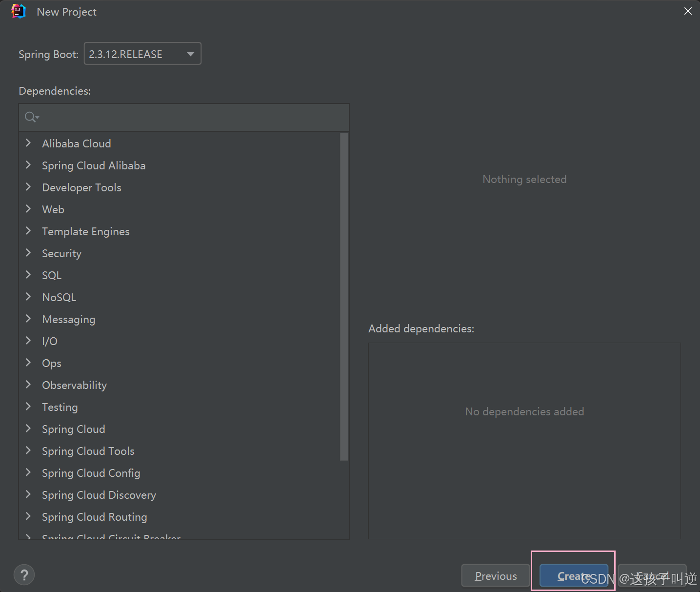
Task: Select the Messaging category label
Action: click(x=69, y=320)
